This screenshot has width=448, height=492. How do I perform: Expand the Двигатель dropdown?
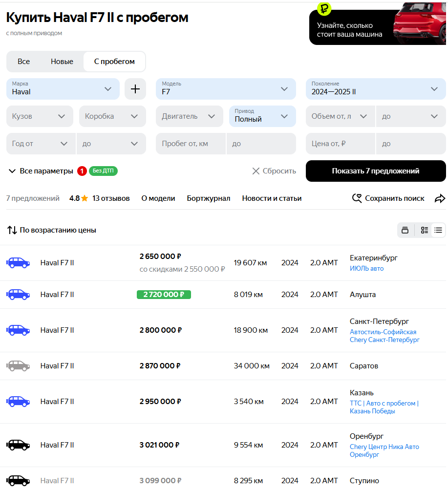click(x=190, y=116)
